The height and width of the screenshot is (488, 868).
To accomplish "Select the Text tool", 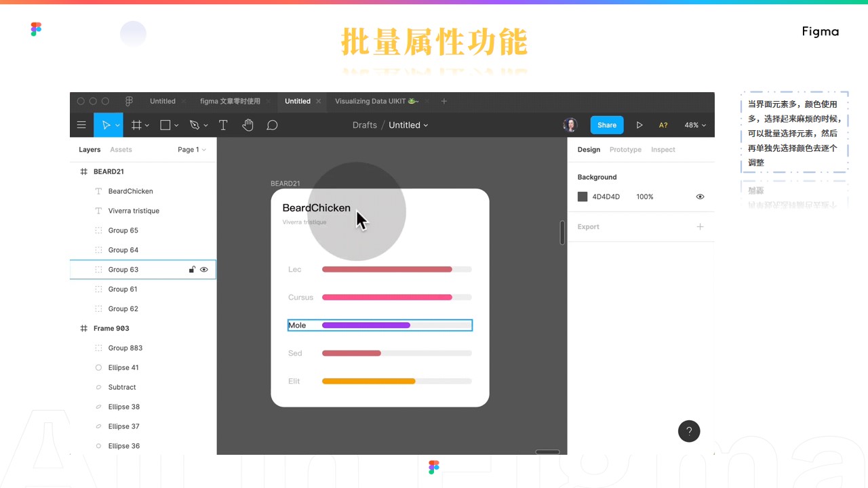I will pos(223,125).
